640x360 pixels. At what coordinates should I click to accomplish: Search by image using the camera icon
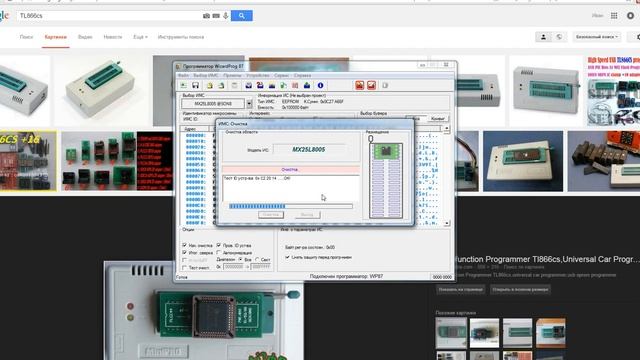coord(207,16)
